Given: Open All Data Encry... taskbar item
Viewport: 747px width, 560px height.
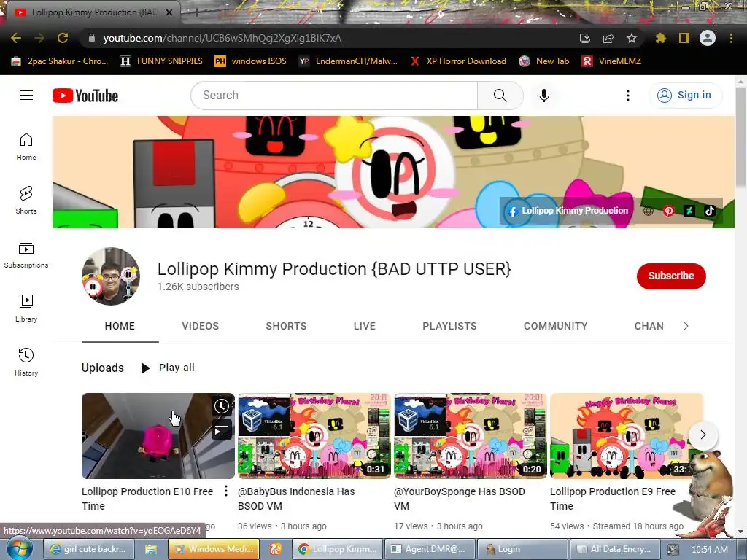Looking at the screenshot, I should click(x=614, y=549).
